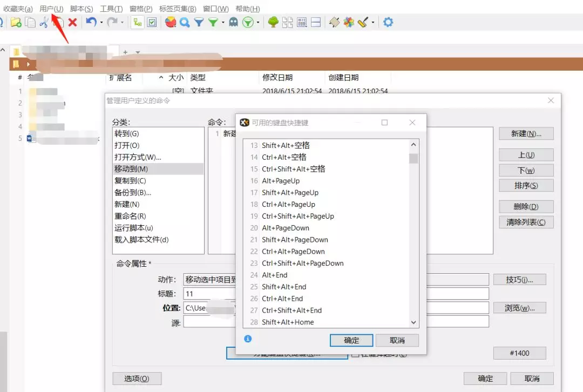Click the magnifier Find Files icon
This screenshot has width=583, height=392.
pyautogui.click(x=185, y=22)
